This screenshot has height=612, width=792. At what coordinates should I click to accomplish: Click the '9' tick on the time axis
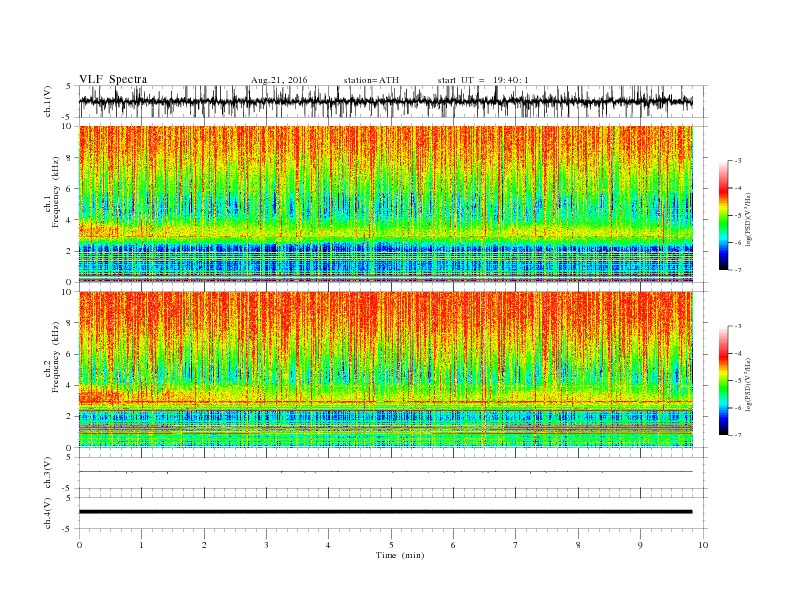click(x=640, y=545)
